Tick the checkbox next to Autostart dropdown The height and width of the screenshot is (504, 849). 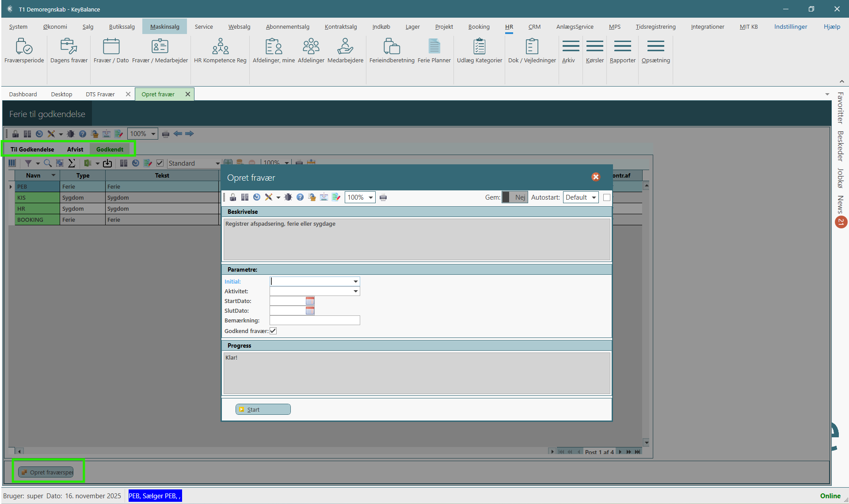tap(607, 197)
